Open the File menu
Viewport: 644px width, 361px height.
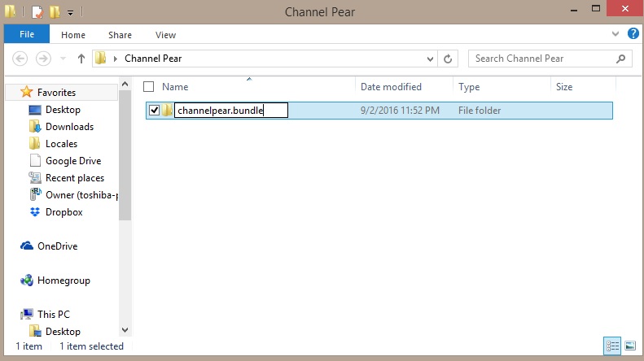(26, 35)
